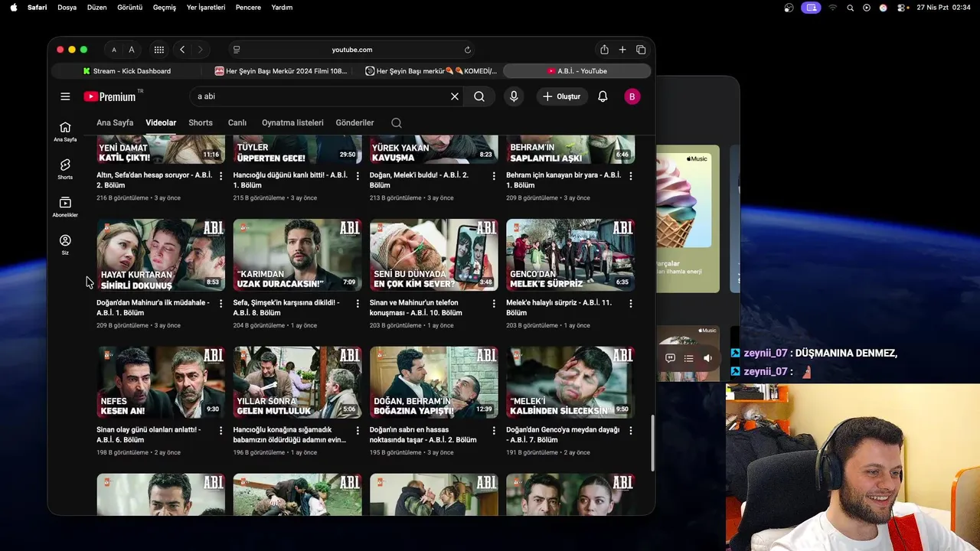This screenshot has height=551, width=980.
Task: Go back with the Safari back arrow
Action: click(x=182, y=50)
